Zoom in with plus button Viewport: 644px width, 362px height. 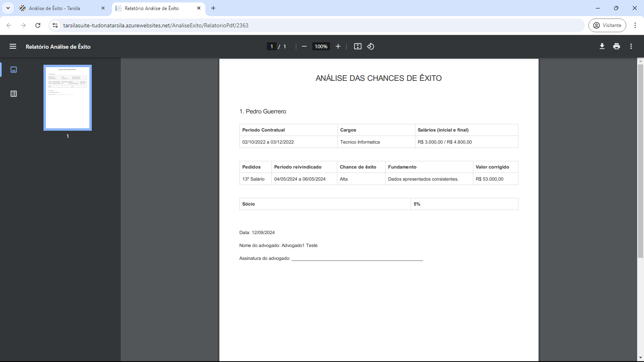[x=338, y=46]
